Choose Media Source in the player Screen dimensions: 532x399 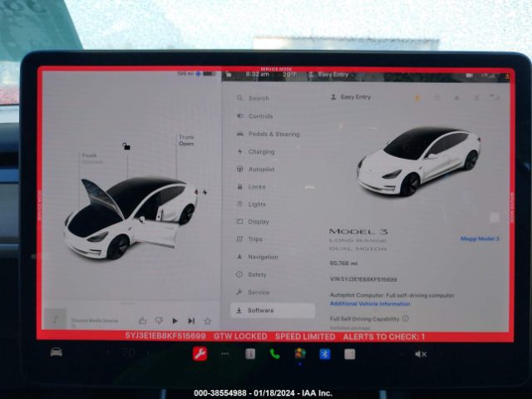click(94, 321)
